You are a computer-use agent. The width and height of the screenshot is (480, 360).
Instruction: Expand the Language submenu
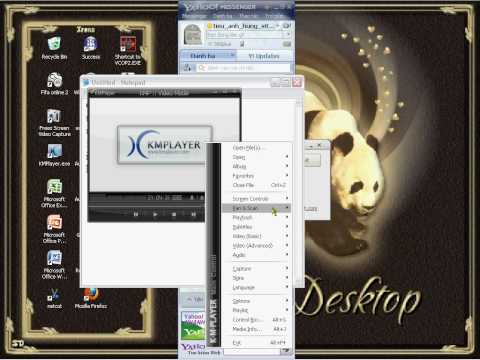coord(256,287)
